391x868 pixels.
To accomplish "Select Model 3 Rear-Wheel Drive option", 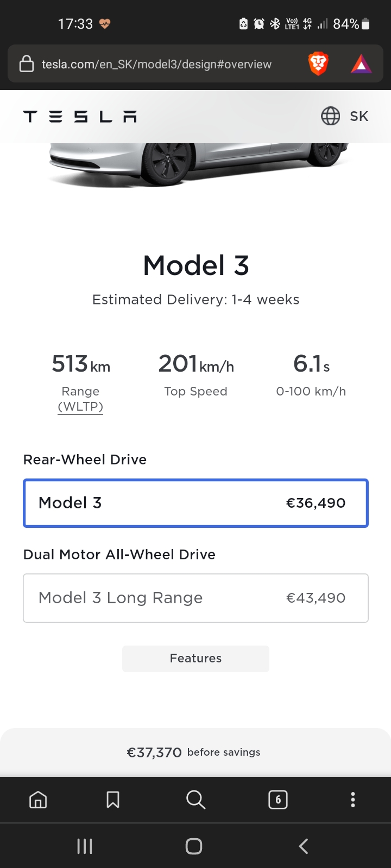I will pos(195,503).
